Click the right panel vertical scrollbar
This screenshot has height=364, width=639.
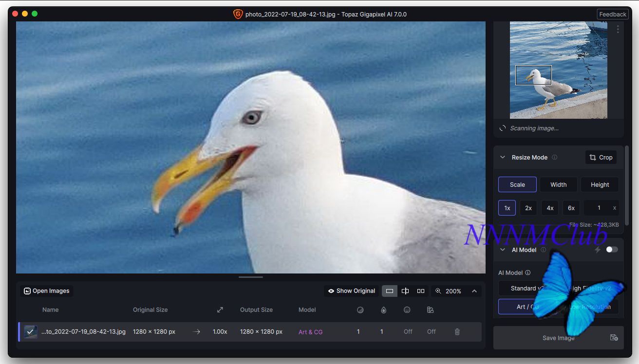click(627, 185)
